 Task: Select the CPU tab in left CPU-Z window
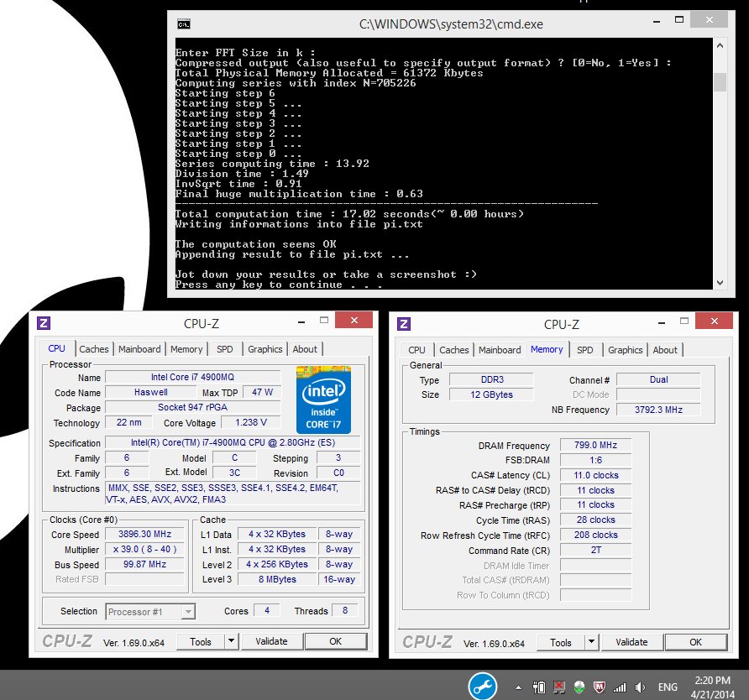[x=56, y=348]
